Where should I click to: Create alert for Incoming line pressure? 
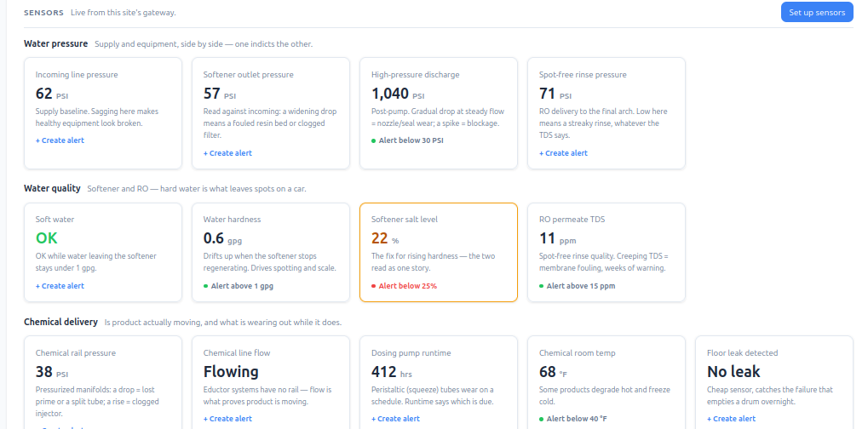point(60,140)
